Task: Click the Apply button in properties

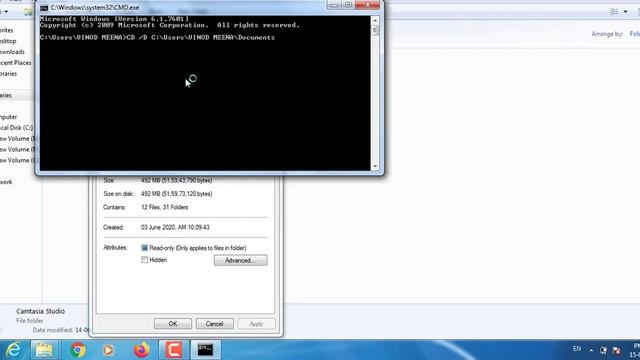Action: tap(256, 324)
